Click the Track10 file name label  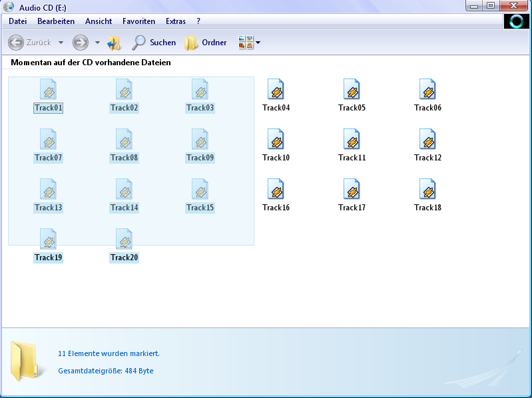[x=276, y=158]
